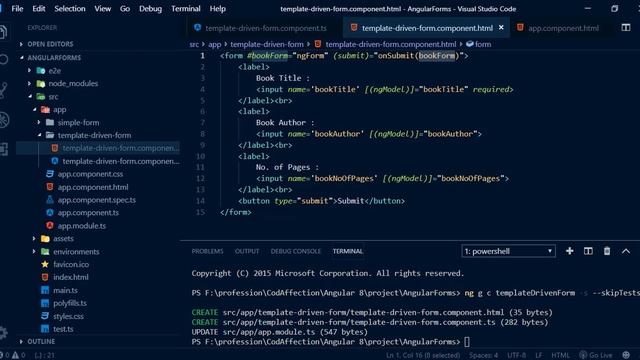The height and width of the screenshot is (360, 640).
Task: Open index.html in explorer
Action: 70,277
